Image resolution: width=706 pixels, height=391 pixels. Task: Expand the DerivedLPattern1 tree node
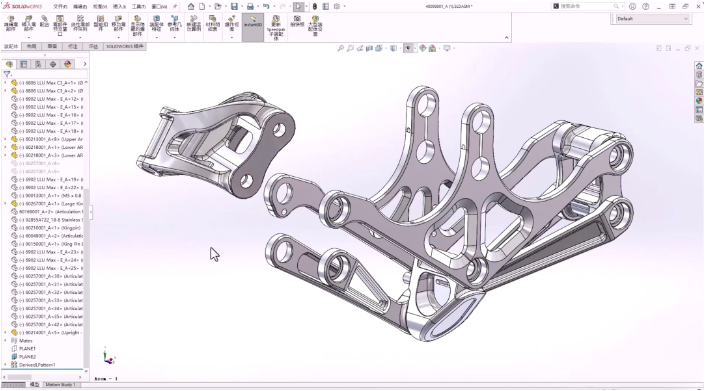pyautogui.click(x=5, y=365)
